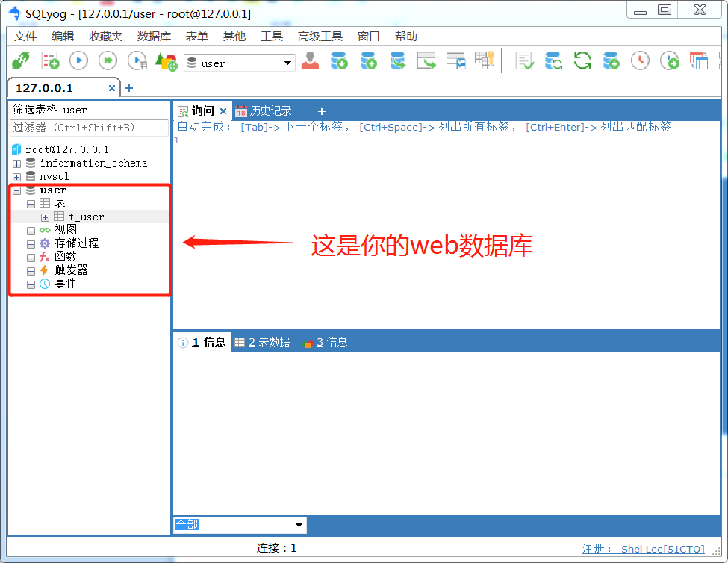
Task: Click the scheduled backup database icon
Action: click(x=611, y=60)
